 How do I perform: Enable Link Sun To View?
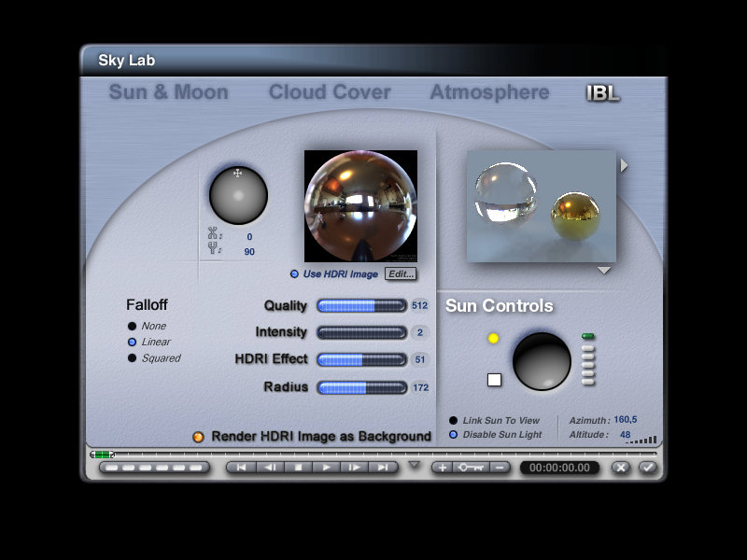(x=494, y=421)
